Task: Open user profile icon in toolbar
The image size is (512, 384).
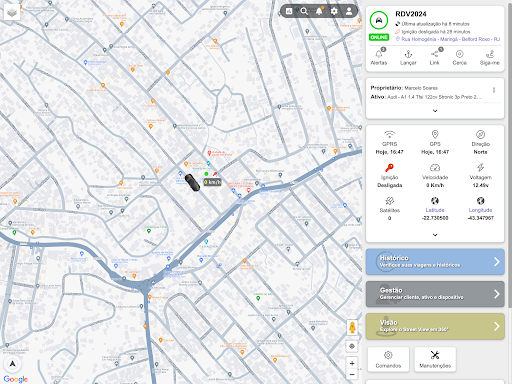Action: (x=349, y=11)
